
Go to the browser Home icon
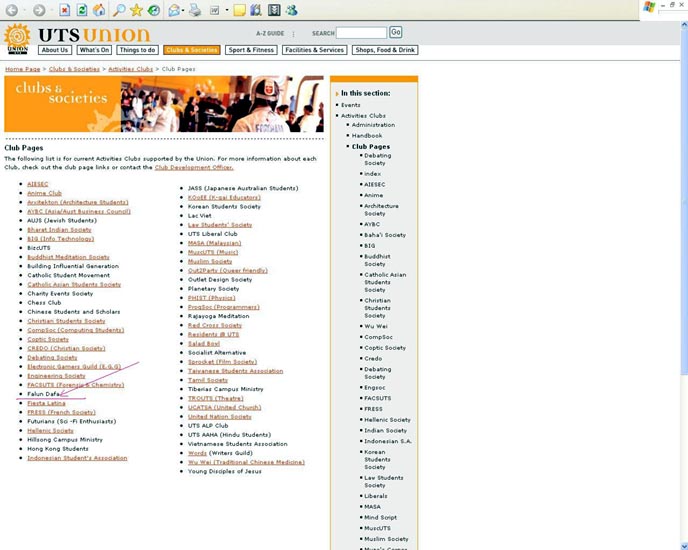point(99,10)
